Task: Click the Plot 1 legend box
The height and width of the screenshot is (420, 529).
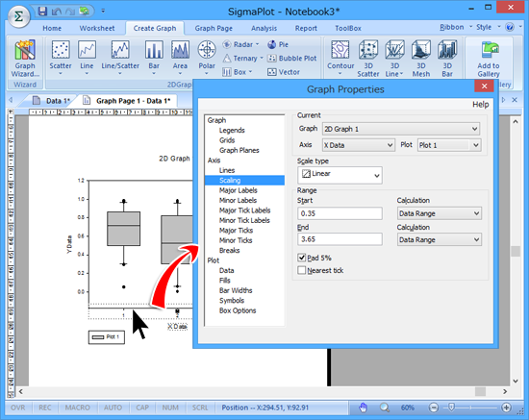Action: point(106,337)
